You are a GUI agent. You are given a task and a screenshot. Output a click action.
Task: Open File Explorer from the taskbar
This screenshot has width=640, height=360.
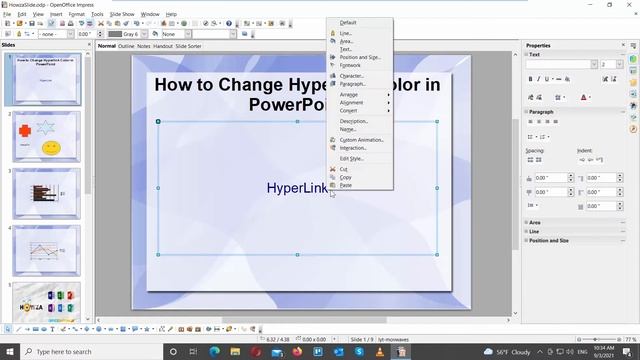[235, 351]
